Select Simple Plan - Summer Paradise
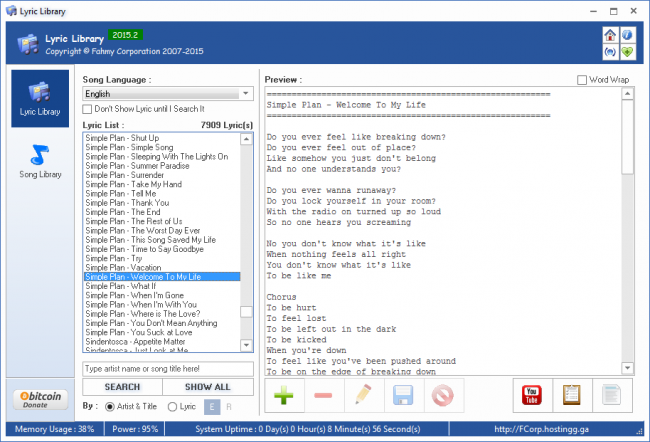Image resolution: width=650 pixels, height=442 pixels. click(162, 166)
